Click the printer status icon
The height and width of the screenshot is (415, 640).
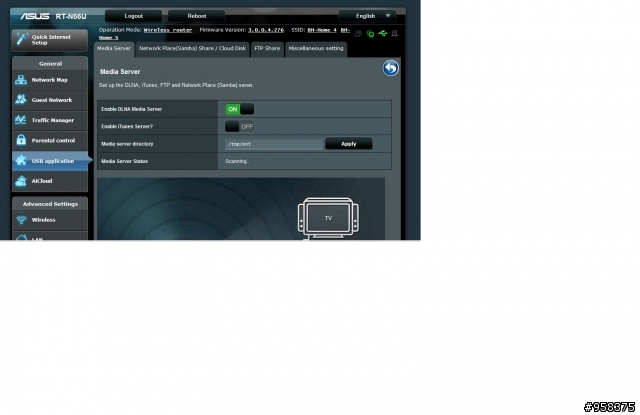click(395, 33)
